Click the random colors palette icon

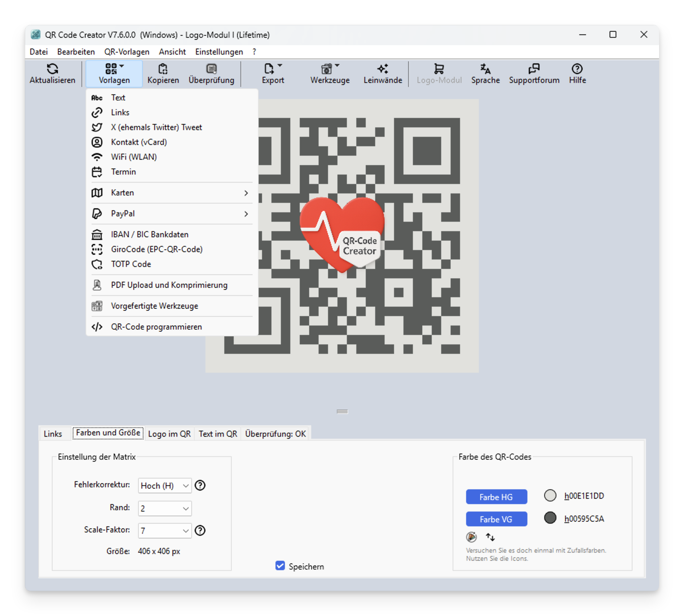click(471, 537)
